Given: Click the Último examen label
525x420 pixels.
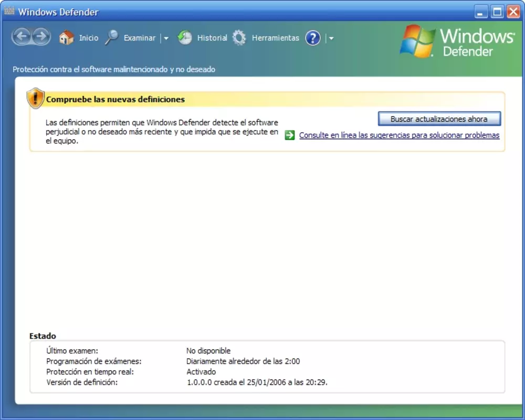Looking at the screenshot, I should point(72,351).
